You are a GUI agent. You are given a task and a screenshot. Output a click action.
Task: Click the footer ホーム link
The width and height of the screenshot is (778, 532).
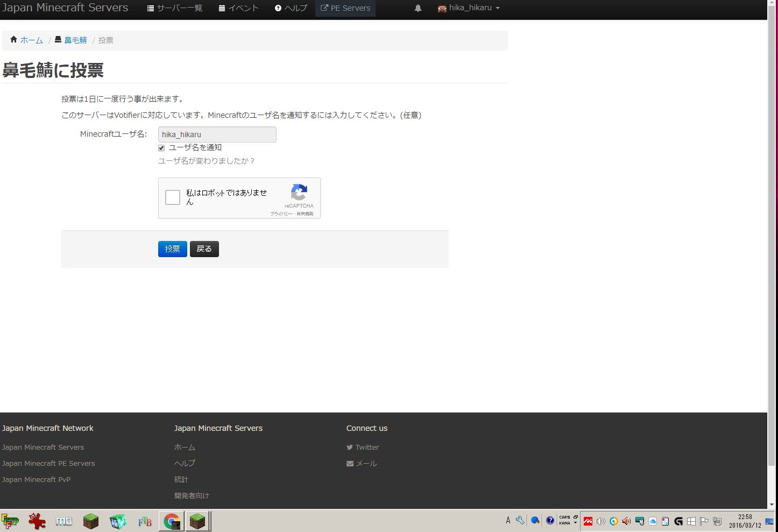185,447
